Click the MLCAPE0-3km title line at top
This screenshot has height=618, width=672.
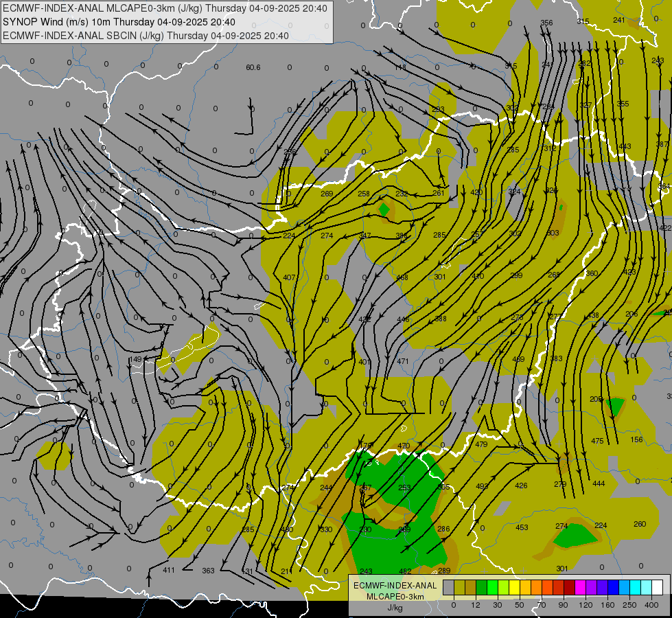165,8
